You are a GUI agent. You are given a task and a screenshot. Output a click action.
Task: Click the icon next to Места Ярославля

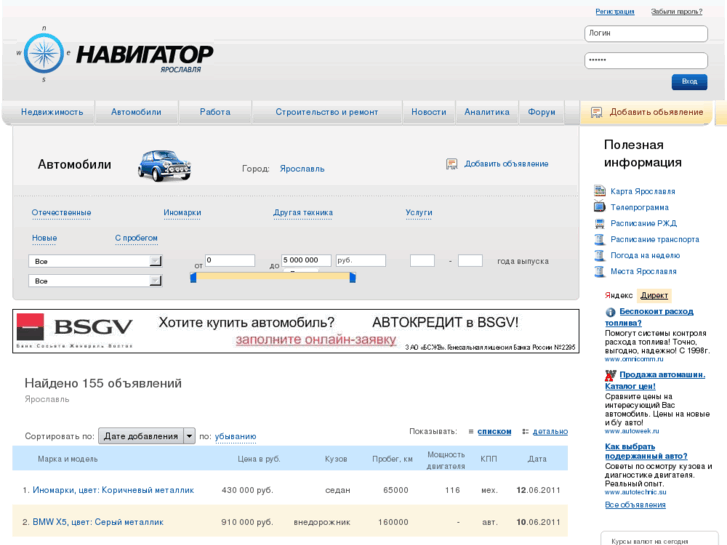pos(600,271)
